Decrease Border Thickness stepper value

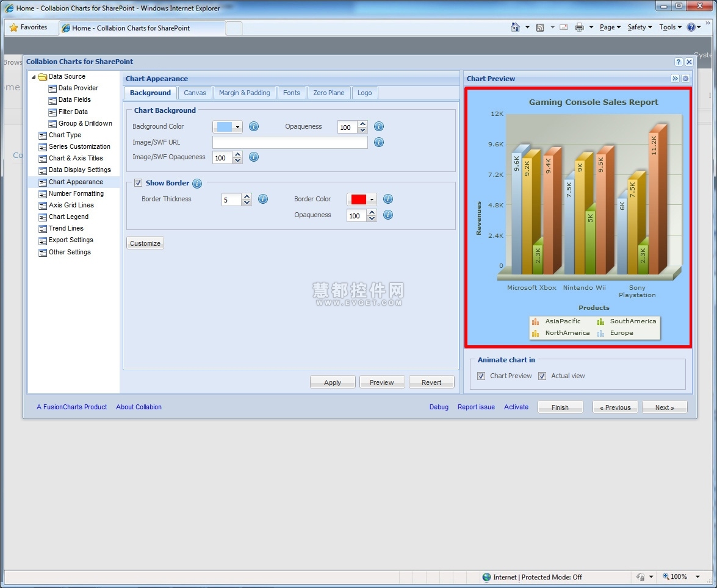[247, 203]
